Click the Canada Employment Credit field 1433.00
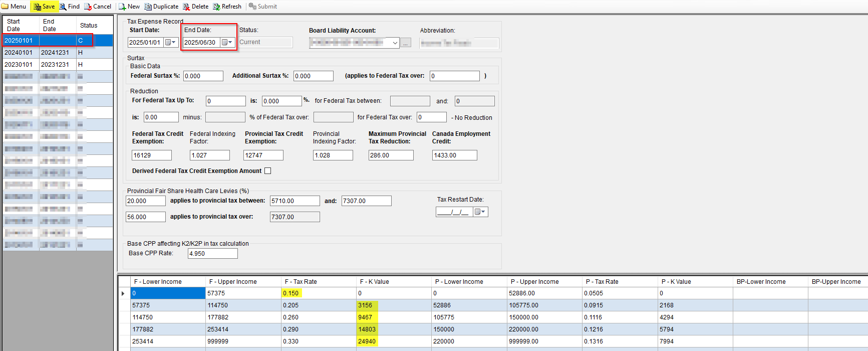The image size is (868, 351). click(x=455, y=155)
